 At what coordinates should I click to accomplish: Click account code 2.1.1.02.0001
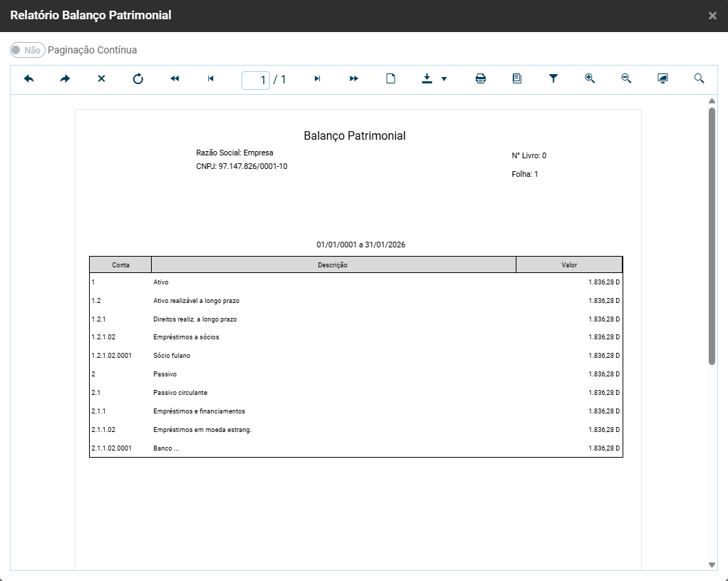pos(111,448)
